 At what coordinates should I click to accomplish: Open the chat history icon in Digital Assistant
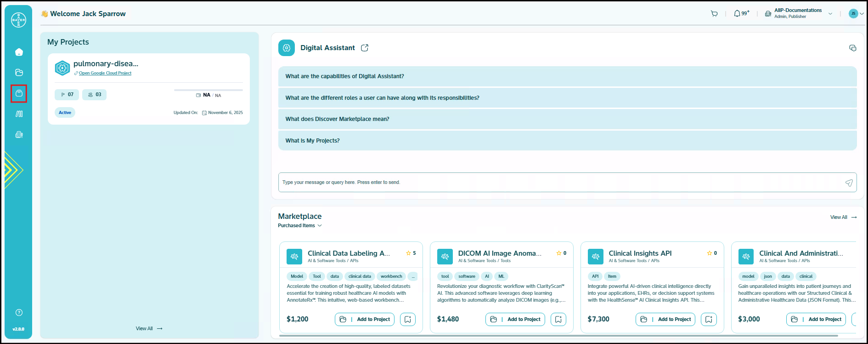click(x=852, y=48)
